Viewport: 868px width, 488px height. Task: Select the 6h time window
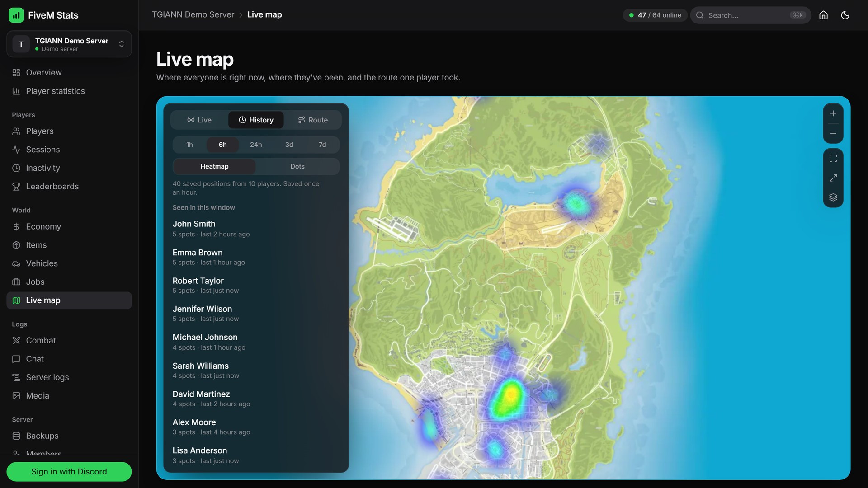[222, 145]
